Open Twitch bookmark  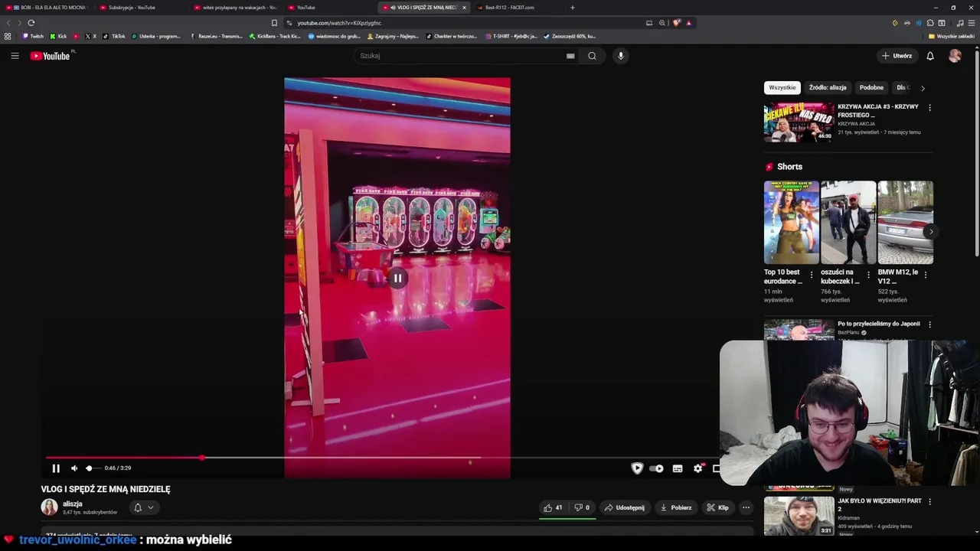coord(33,36)
